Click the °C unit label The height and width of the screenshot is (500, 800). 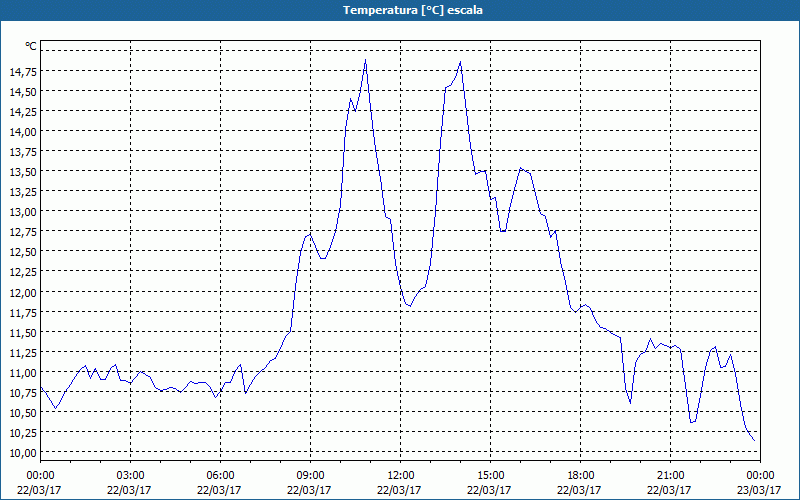31,46
